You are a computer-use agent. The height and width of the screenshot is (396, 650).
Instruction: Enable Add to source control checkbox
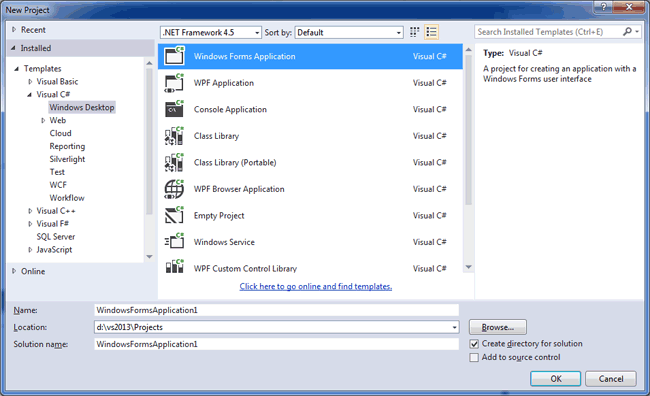(474, 357)
